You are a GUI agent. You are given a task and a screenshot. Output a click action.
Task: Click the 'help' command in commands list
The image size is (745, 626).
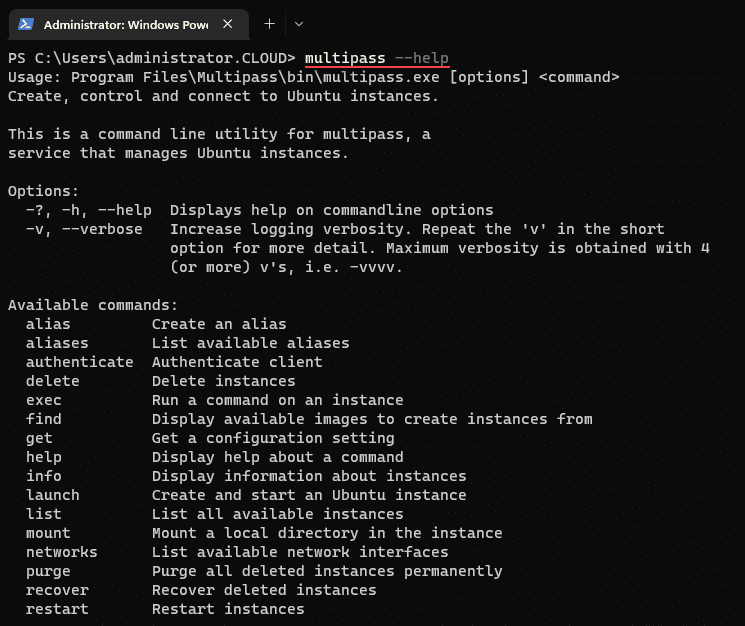(x=44, y=457)
